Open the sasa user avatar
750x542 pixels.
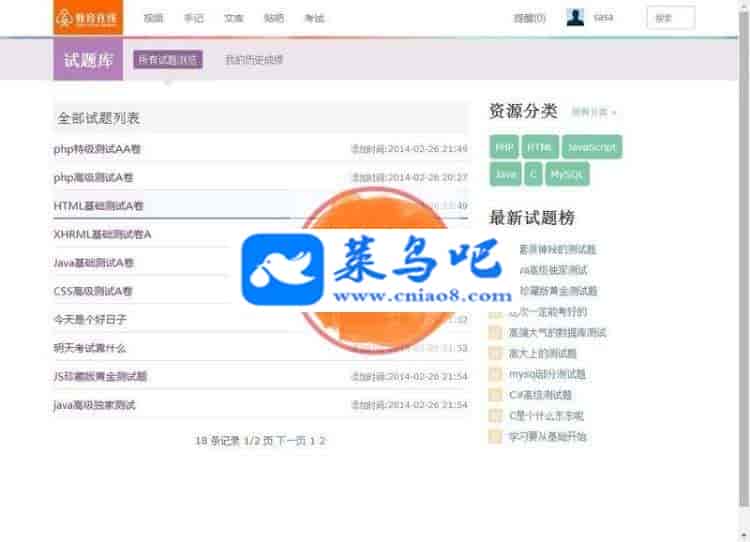tap(574, 18)
